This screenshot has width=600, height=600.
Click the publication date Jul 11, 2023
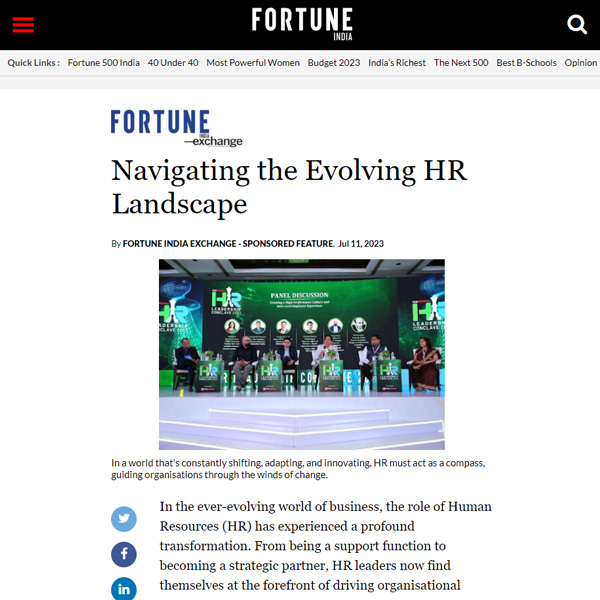tap(361, 244)
